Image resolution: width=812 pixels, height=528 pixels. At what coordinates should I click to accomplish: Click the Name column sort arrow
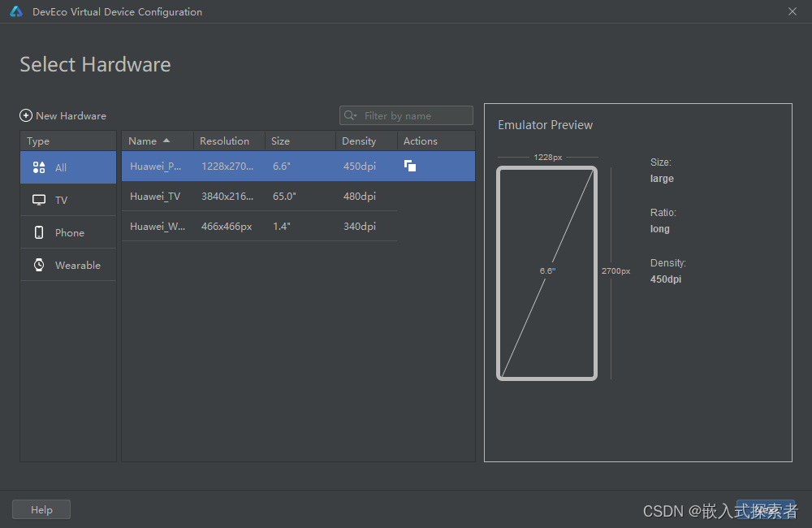click(166, 141)
